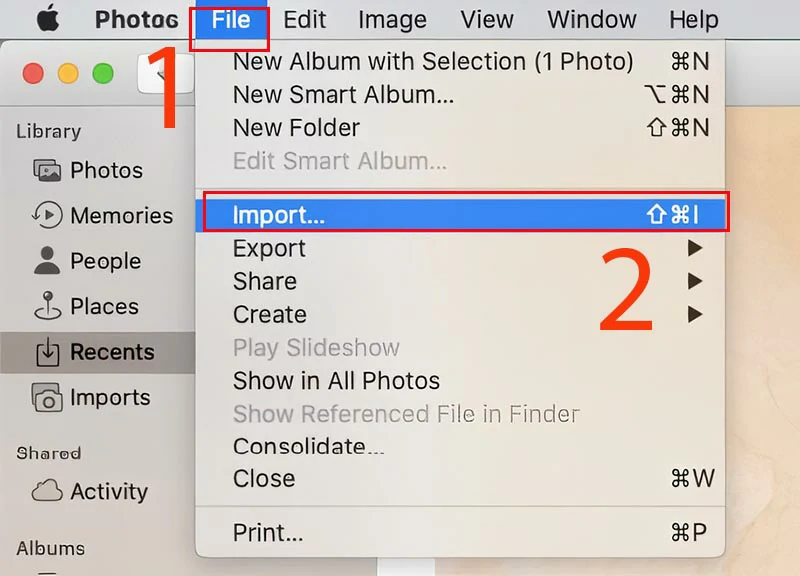Click the Apple logo menu
The width and height of the screenshot is (800, 576).
click(x=48, y=18)
